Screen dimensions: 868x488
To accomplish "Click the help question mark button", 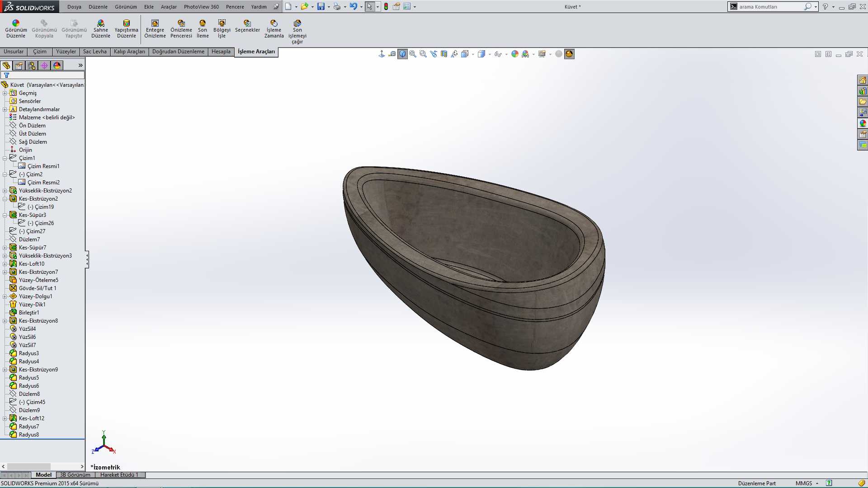I will click(825, 6).
